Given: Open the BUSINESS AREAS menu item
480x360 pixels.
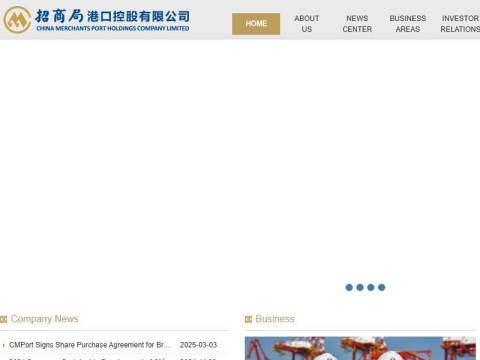Looking at the screenshot, I should click(408, 24).
